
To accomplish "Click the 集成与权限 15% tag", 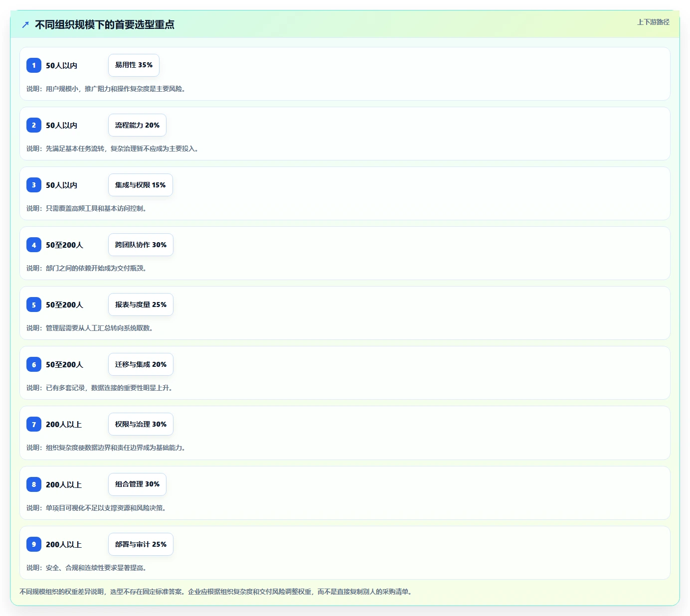I will click(x=141, y=185).
